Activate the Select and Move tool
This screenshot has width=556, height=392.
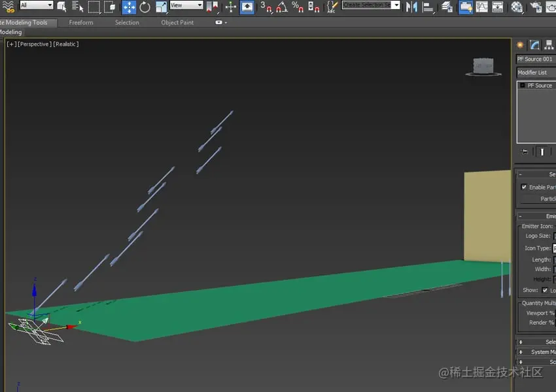(129, 7)
